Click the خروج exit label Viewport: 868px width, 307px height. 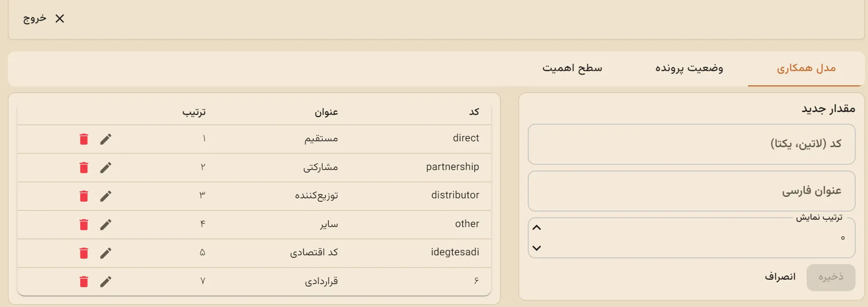click(35, 19)
